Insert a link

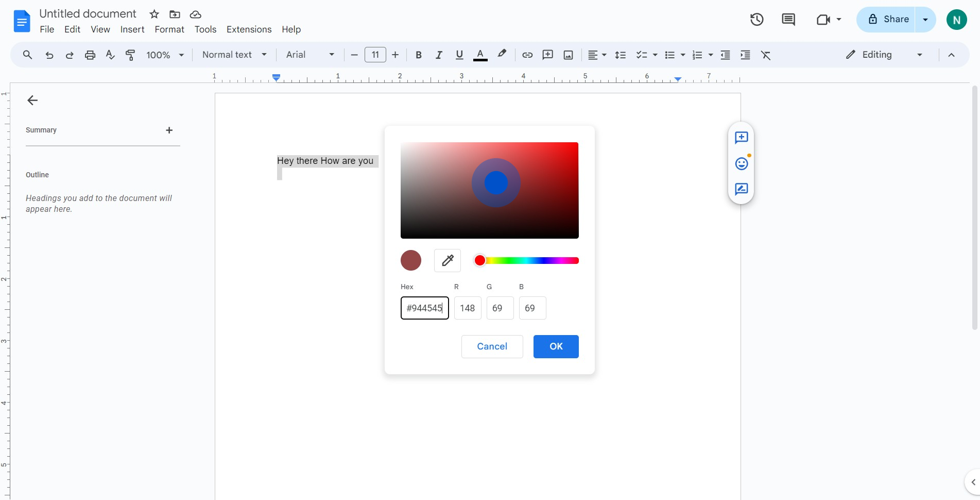(527, 55)
